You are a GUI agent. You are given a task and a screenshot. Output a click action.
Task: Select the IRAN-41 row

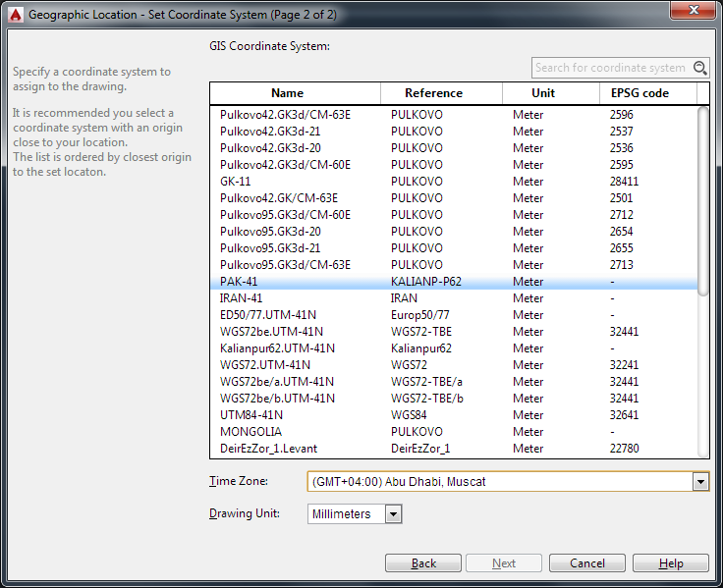coord(454,298)
